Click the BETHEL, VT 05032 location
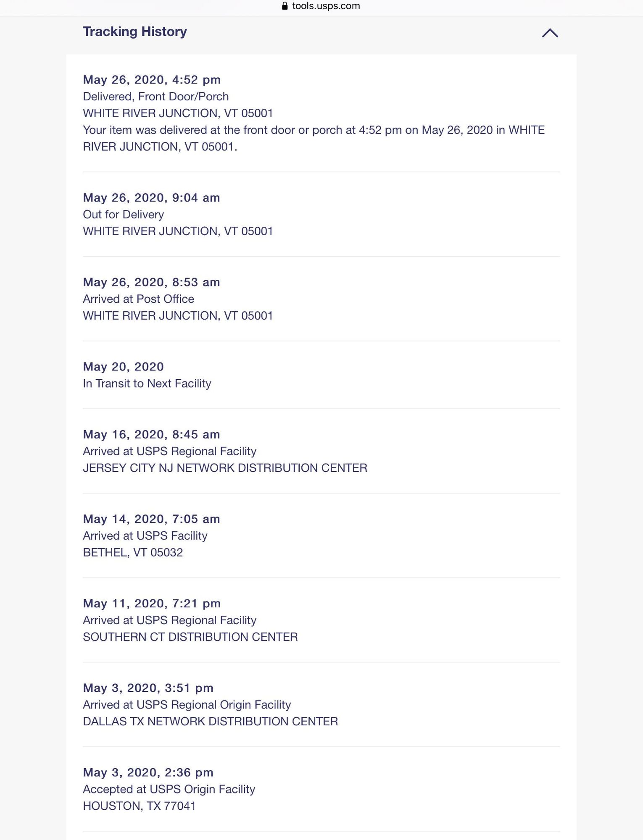The height and width of the screenshot is (840, 643). [x=133, y=552]
